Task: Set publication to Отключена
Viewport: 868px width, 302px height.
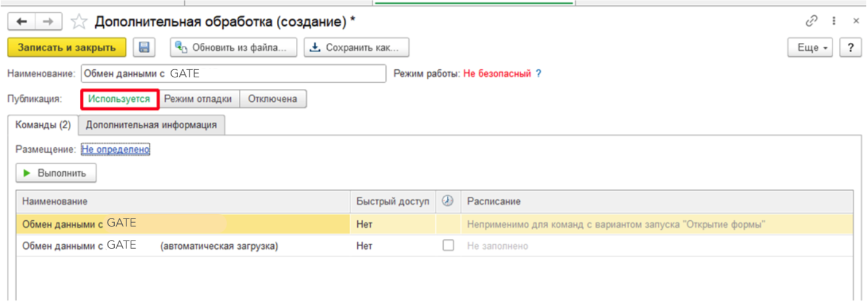Action: [x=272, y=99]
